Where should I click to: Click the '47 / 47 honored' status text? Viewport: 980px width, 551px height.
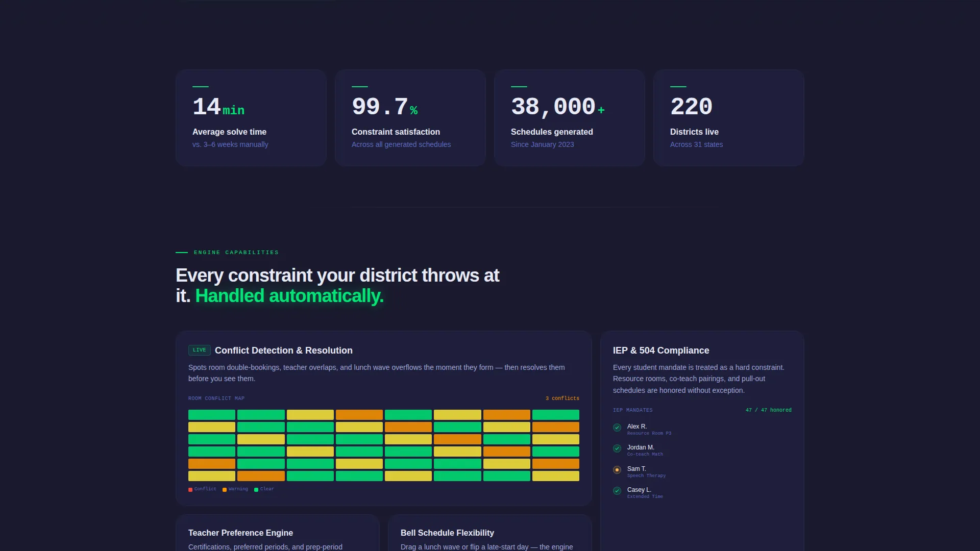tap(769, 410)
